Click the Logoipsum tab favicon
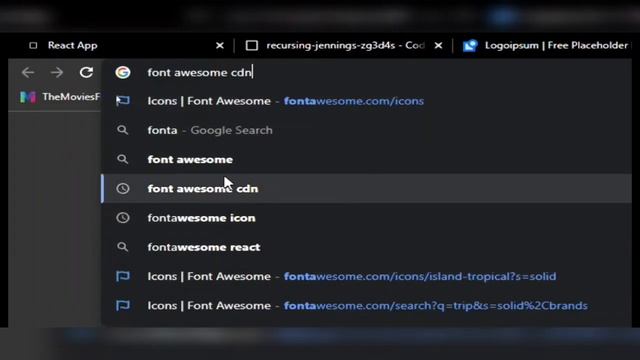Viewport: 640px width, 360px height. [470, 45]
